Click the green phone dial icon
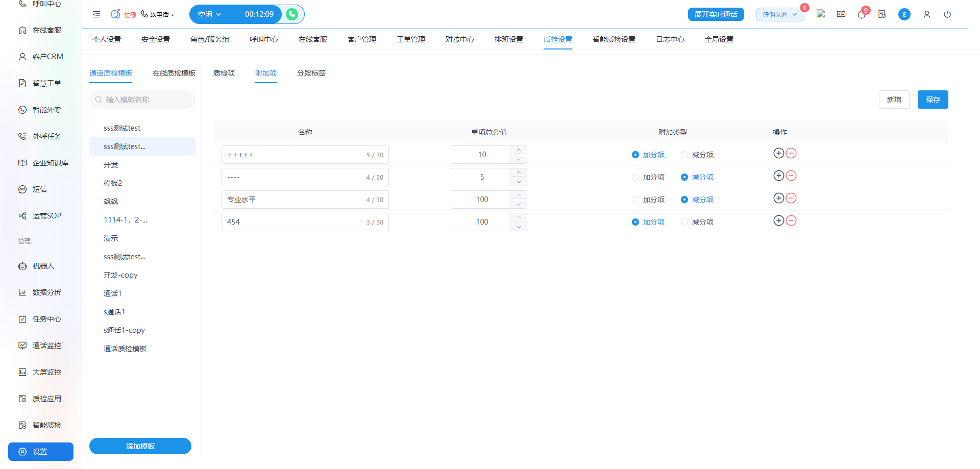The image size is (980, 469). (292, 14)
